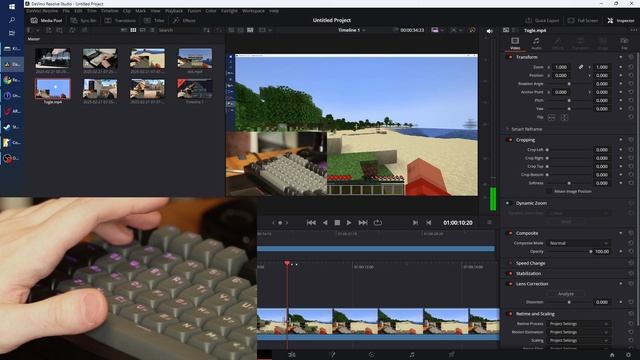The width and height of the screenshot is (640, 360).
Task: Open the Windows Start menu
Action: click(x=12, y=7)
